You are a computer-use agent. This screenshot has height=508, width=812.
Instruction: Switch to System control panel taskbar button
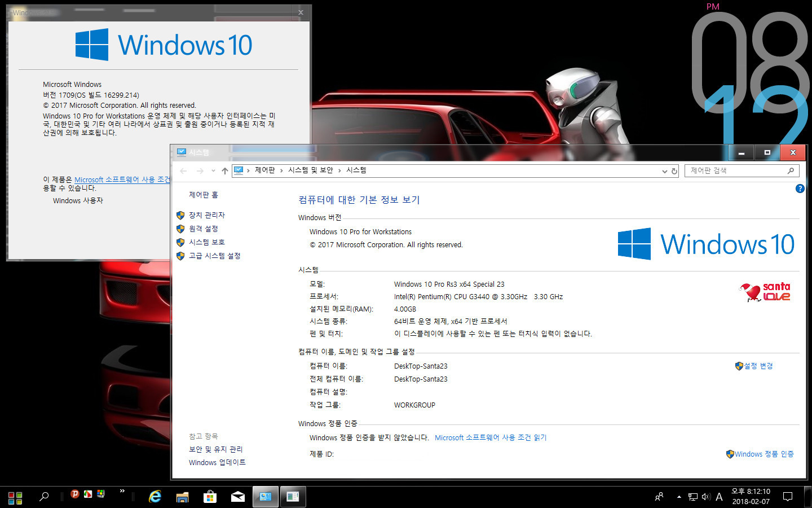tap(266, 497)
